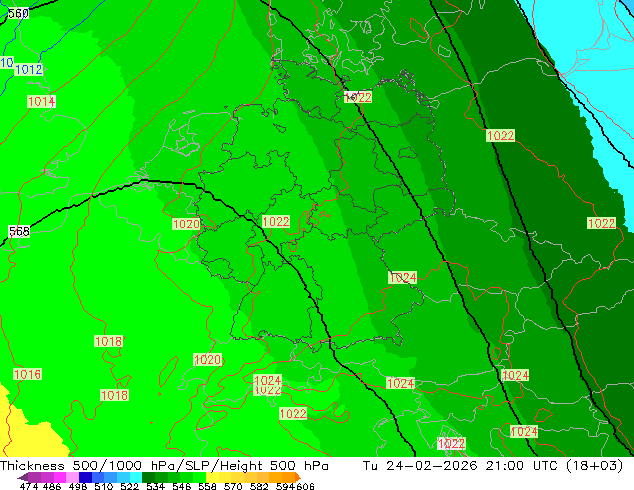This screenshot has width=634, height=490.
Task: Click the purple arrow tip of the legend bar
Action: 23,477
